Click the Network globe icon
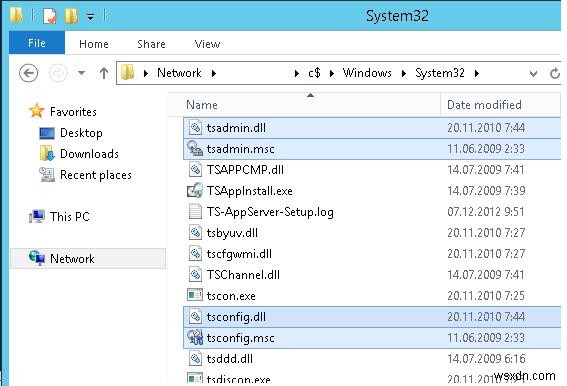Screen dimensions: 567x386 pos(37,258)
